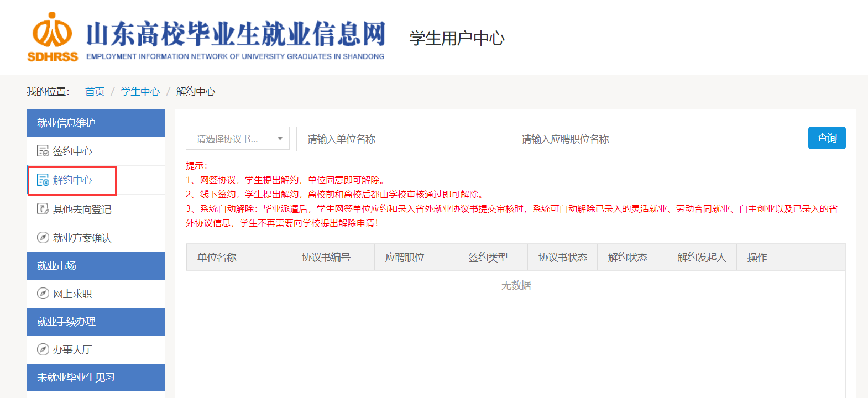Click the 就业方案确认 compass icon
Image resolution: width=868 pixels, height=398 pixels.
(43, 238)
